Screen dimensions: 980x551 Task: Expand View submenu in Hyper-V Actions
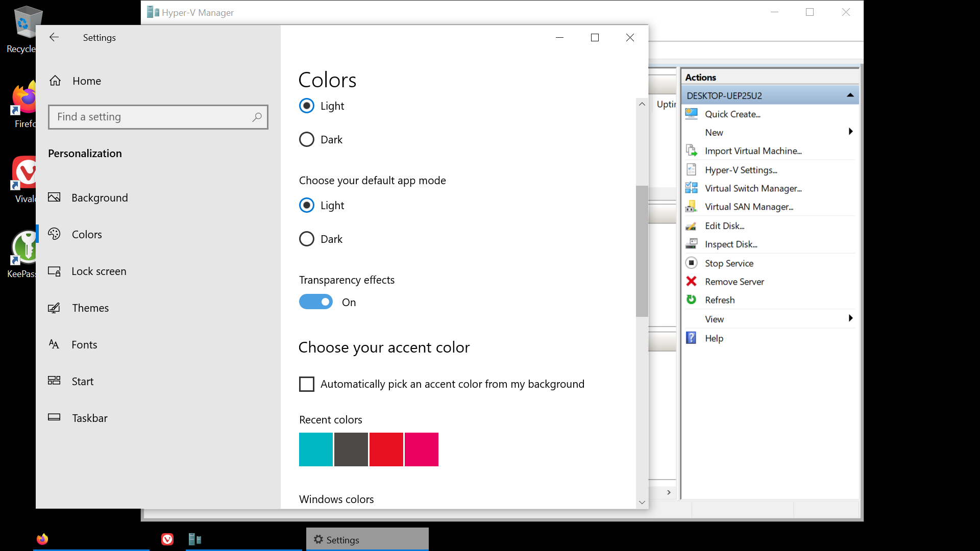pyautogui.click(x=850, y=318)
